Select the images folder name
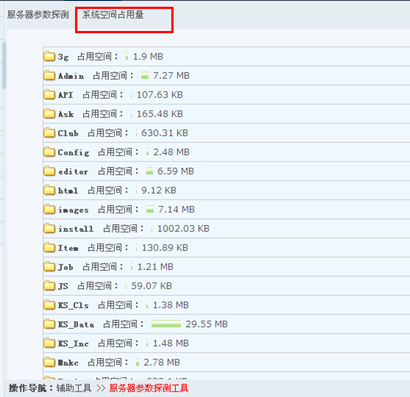The width and height of the screenshot is (410, 397). tap(73, 210)
